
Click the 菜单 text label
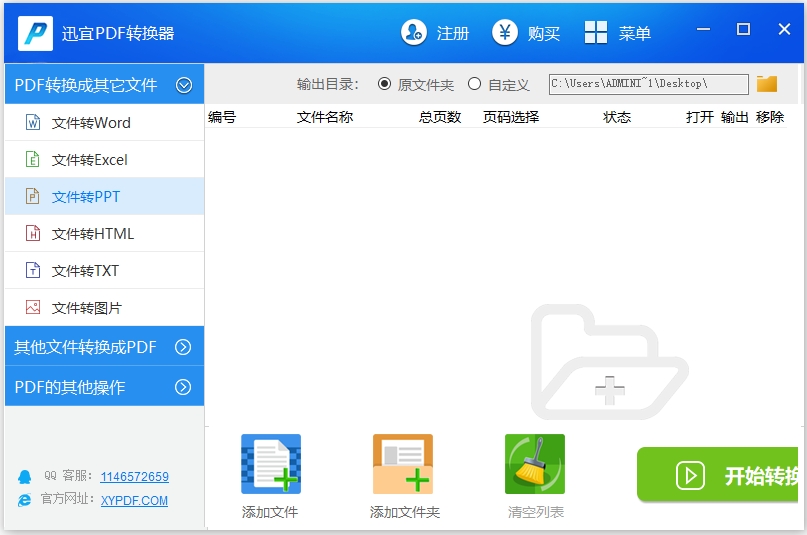pos(635,33)
